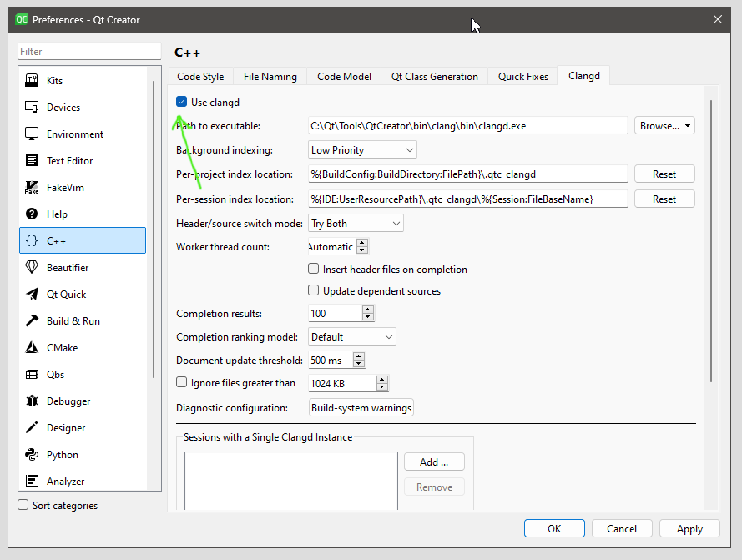Click the Per-project index location field
Screen dimensions: 742x560
pos(468,174)
